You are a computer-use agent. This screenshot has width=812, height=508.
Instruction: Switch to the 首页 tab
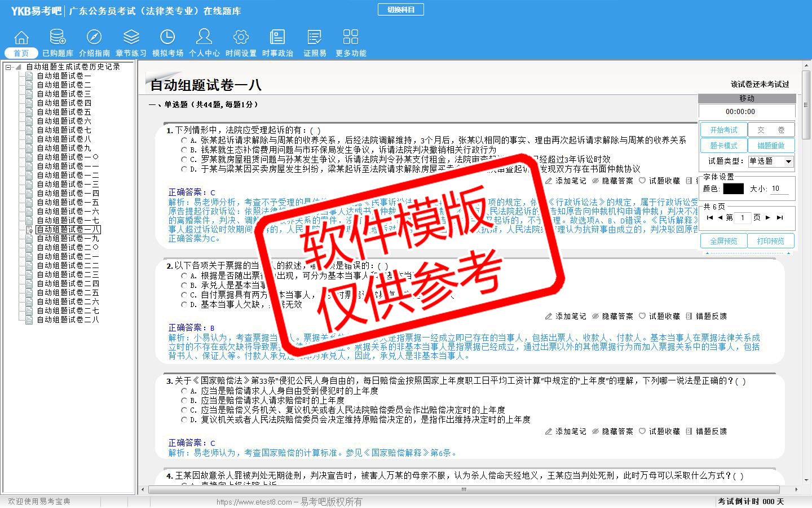click(x=21, y=53)
